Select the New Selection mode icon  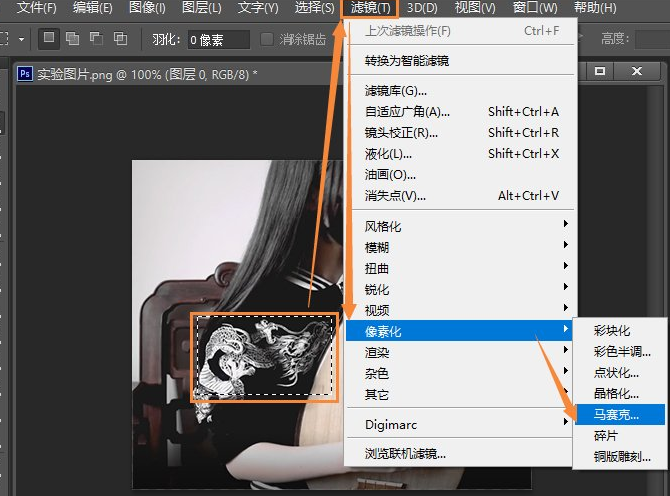click(49, 38)
